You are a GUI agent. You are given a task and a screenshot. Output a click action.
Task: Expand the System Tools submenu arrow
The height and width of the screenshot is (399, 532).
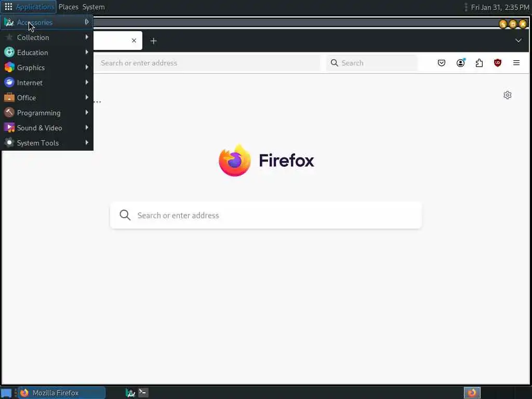pos(87,142)
